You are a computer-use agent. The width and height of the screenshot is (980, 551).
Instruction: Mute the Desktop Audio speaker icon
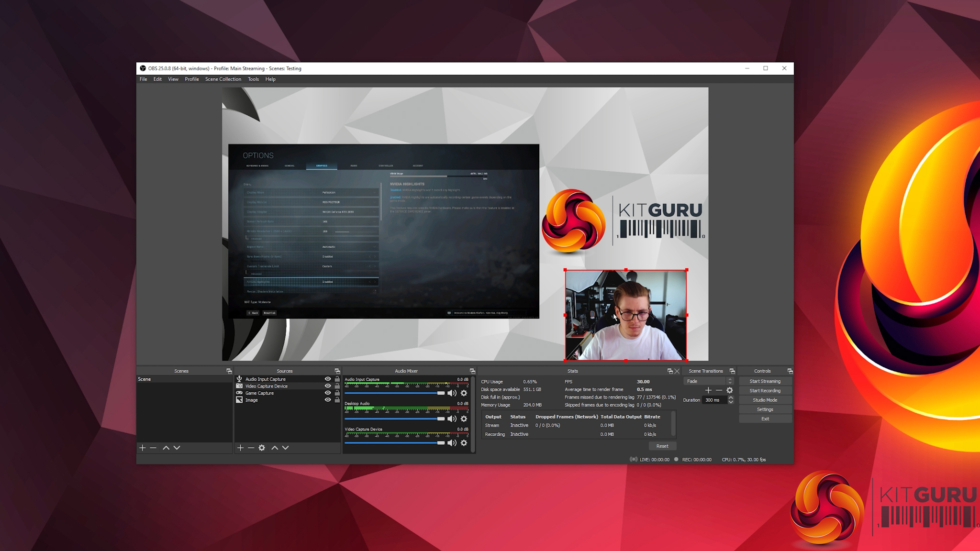(451, 419)
